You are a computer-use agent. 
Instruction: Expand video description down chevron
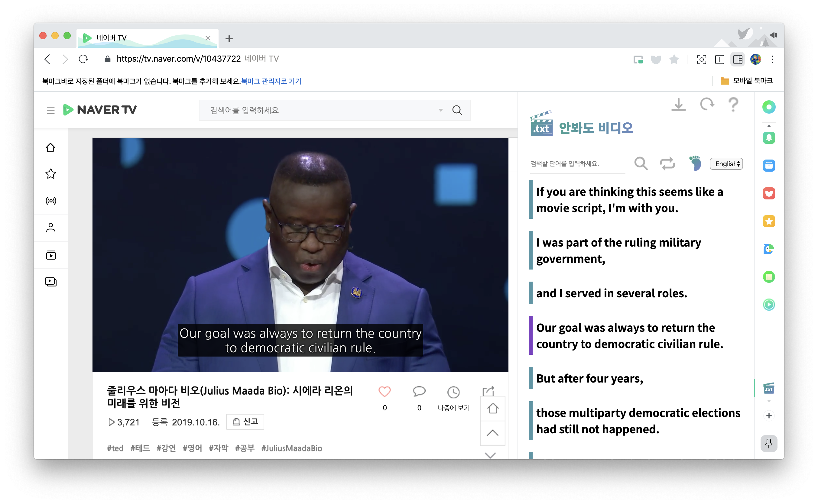coord(490,455)
